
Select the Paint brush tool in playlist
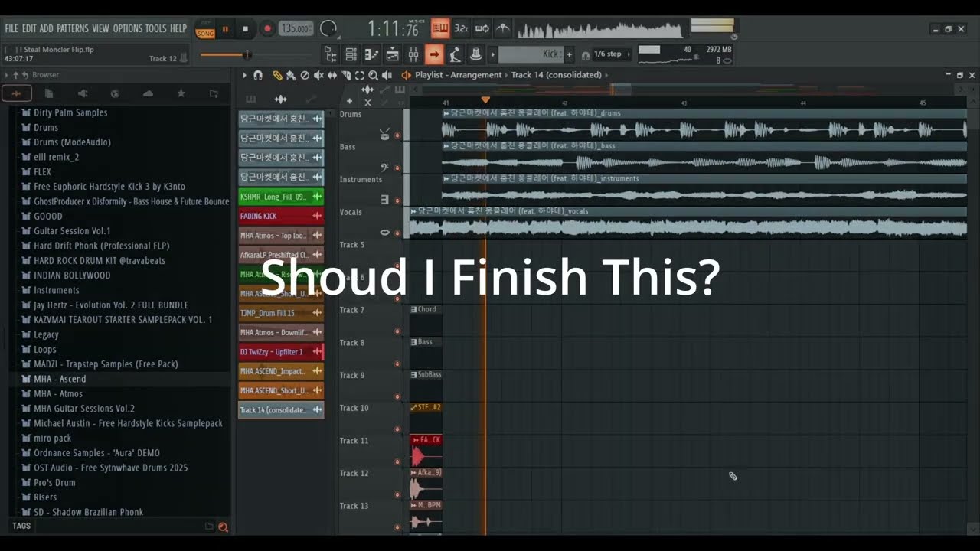coord(291,75)
